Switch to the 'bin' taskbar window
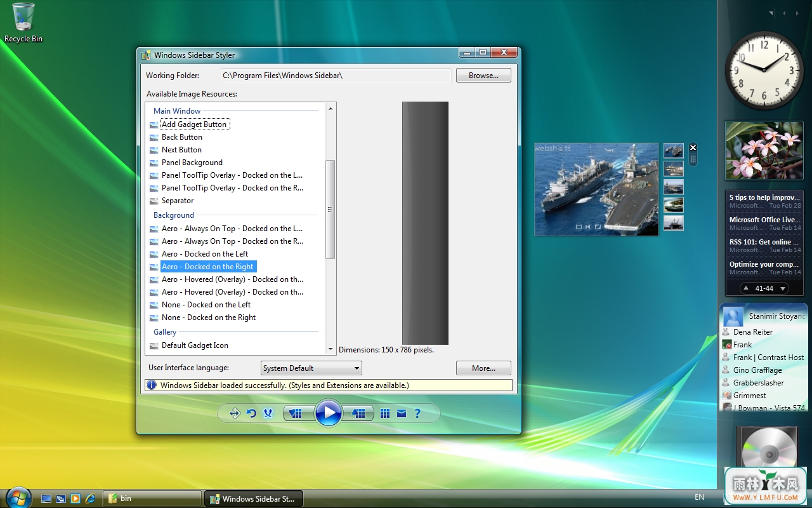812x508 pixels. pos(152,498)
